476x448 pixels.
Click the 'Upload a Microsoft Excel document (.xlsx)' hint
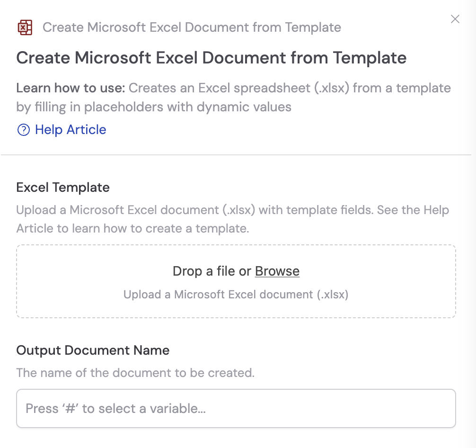[236, 295]
